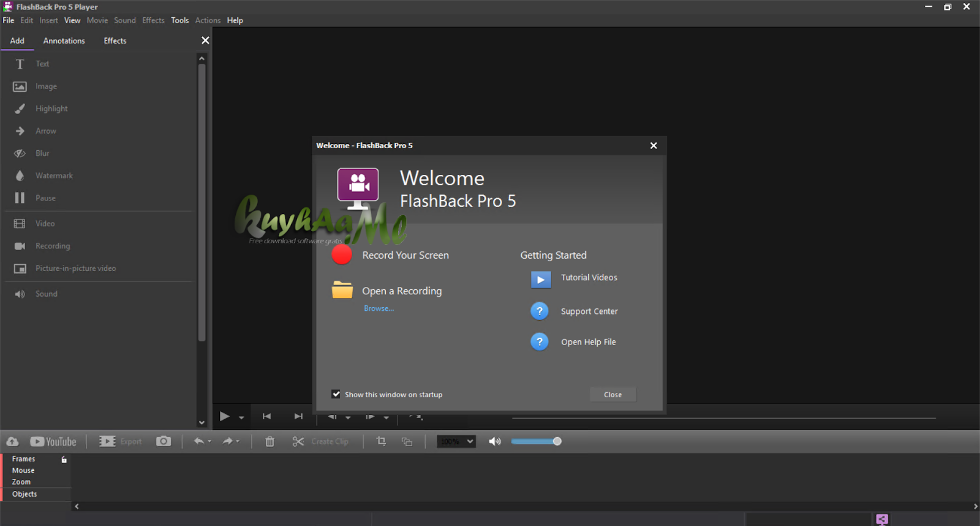The width and height of the screenshot is (980, 526).
Task: Open the Movie menu
Action: click(x=97, y=20)
